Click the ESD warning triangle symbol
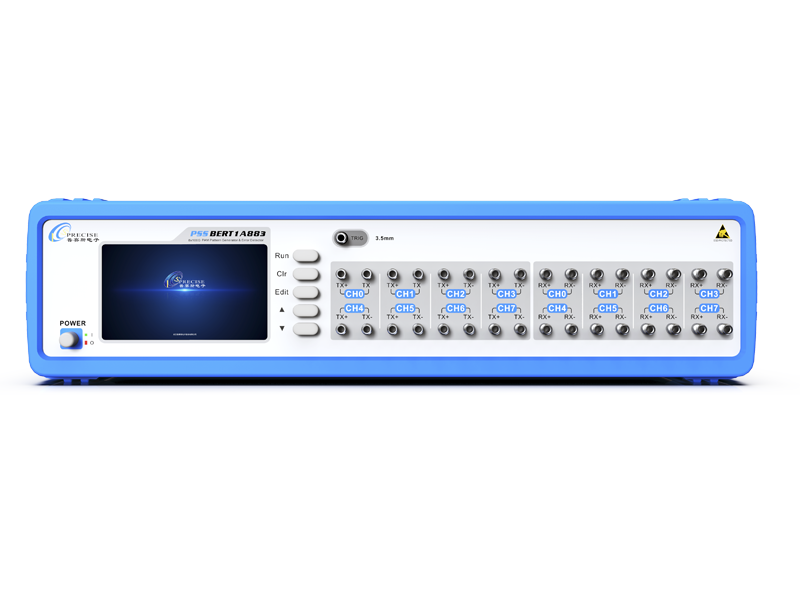The height and width of the screenshot is (600, 800). [x=722, y=232]
